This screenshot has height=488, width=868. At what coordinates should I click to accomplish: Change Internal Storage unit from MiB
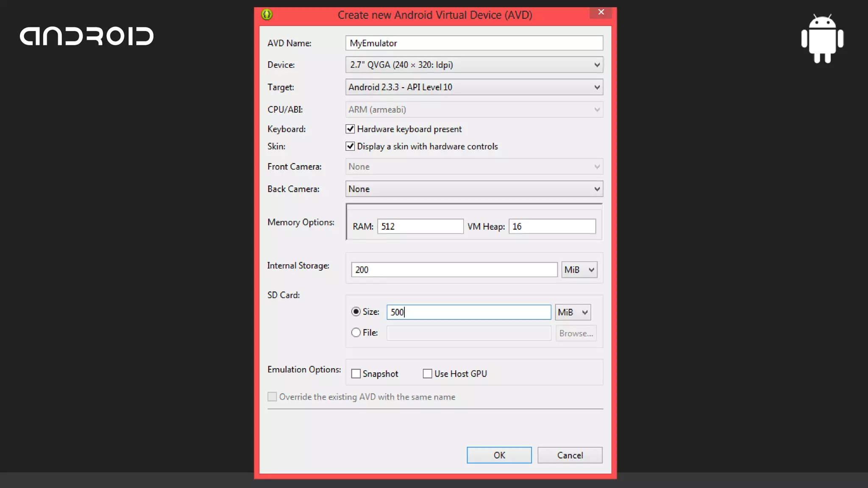pyautogui.click(x=579, y=270)
